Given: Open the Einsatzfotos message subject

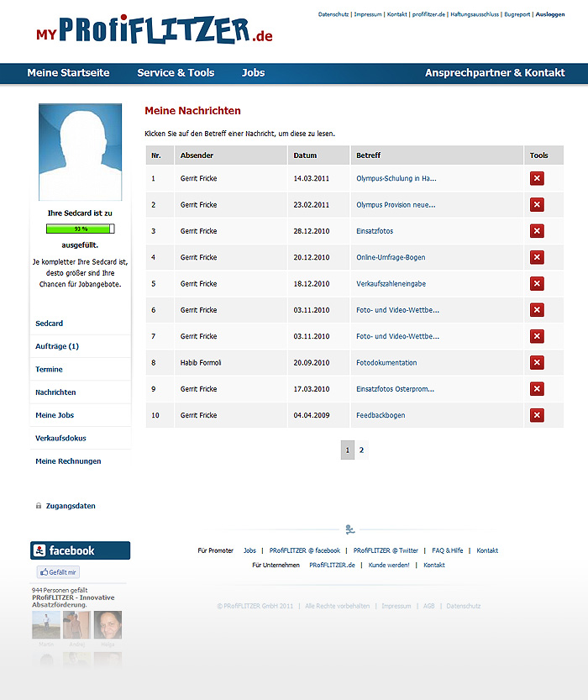Looking at the screenshot, I should 375,231.
